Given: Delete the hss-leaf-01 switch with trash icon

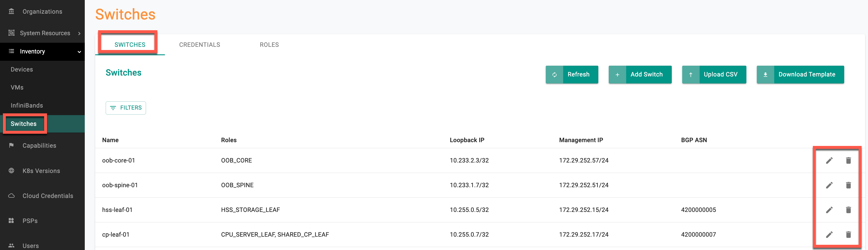Looking at the screenshot, I should (849, 210).
